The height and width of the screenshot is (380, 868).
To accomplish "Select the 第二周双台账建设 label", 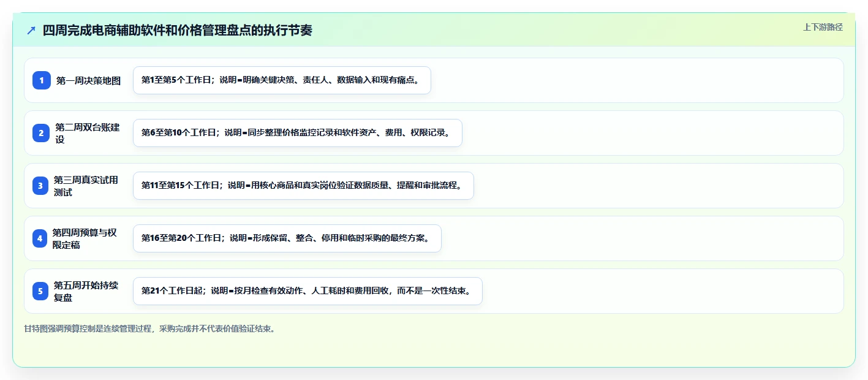I will coord(88,133).
